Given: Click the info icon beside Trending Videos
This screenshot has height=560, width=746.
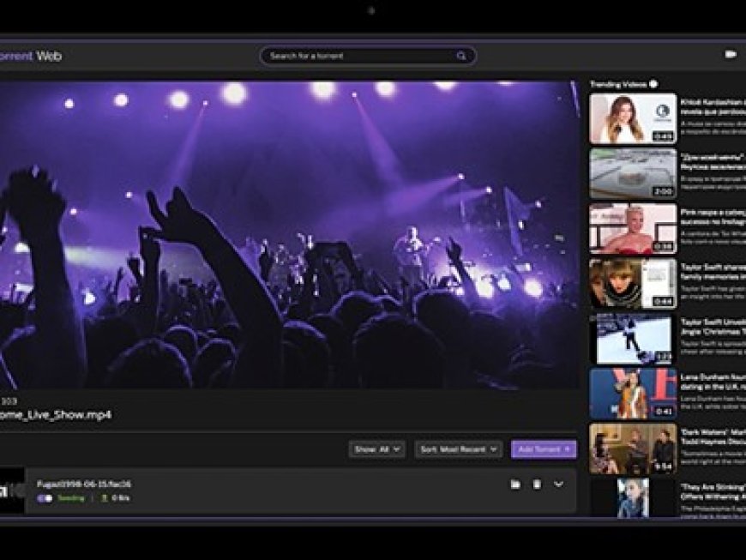Looking at the screenshot, I should (x=653, y=83).
